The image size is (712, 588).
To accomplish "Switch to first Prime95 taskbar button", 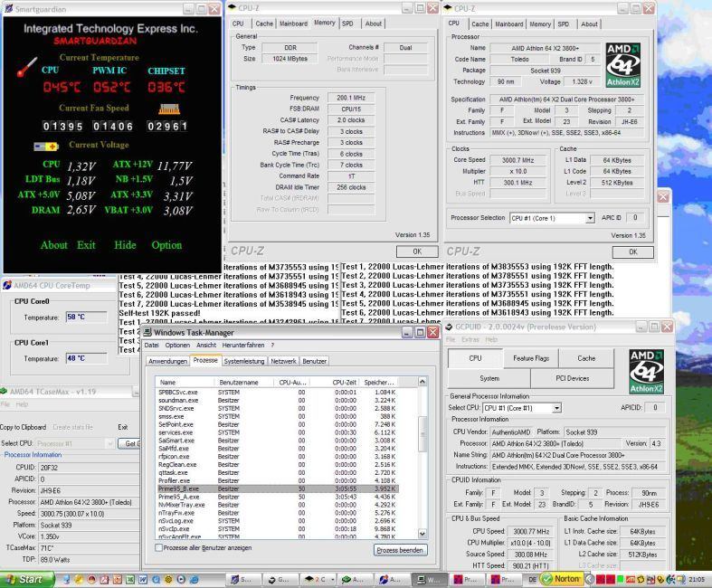I will point(468,579).
